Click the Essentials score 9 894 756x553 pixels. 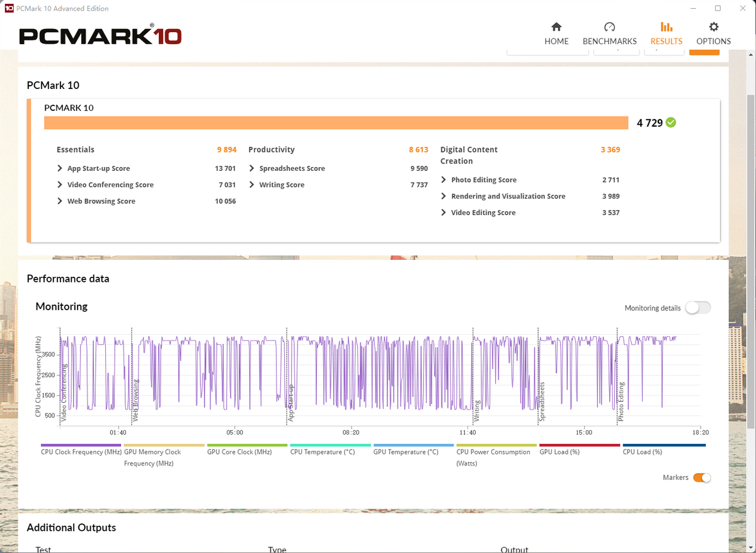click(227, 149)
